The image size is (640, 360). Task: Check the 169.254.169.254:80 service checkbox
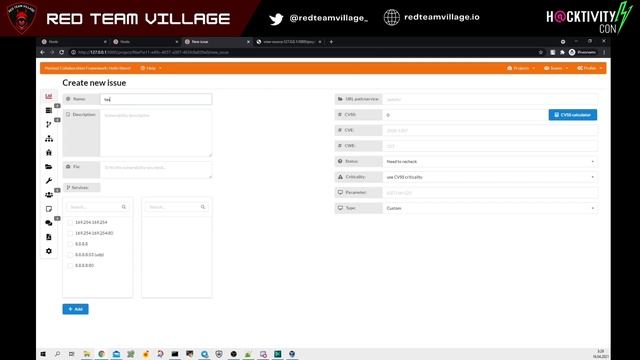(70, 233)
